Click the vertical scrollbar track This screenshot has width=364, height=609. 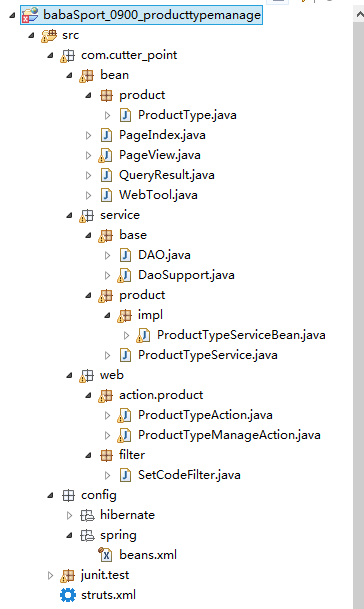[x=359, y=315]
